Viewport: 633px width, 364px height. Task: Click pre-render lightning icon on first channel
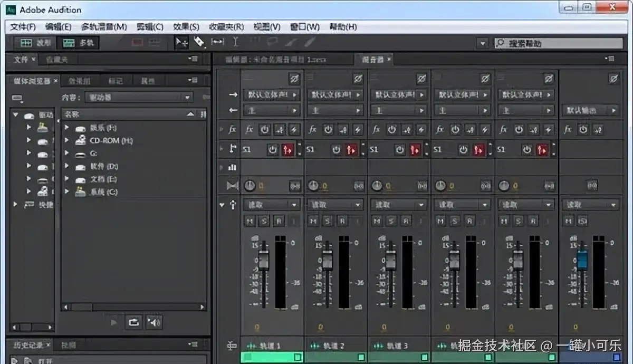tap(294, 129)
